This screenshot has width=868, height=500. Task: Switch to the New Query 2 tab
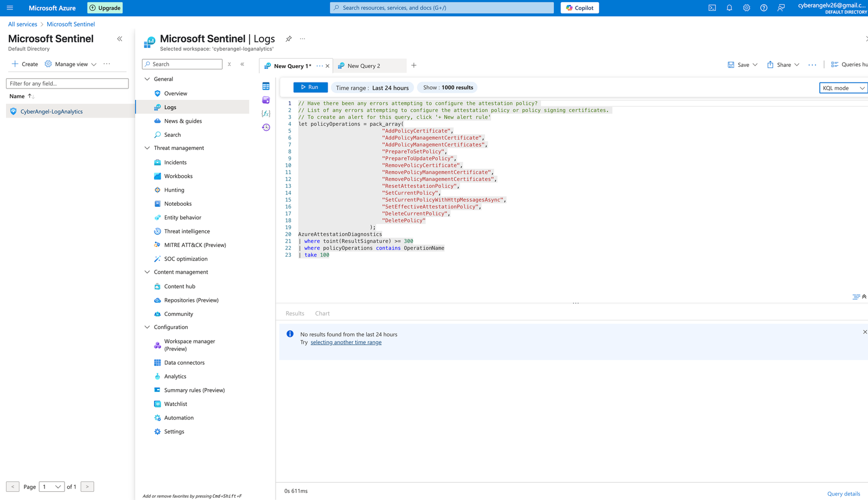pos(363,66)
